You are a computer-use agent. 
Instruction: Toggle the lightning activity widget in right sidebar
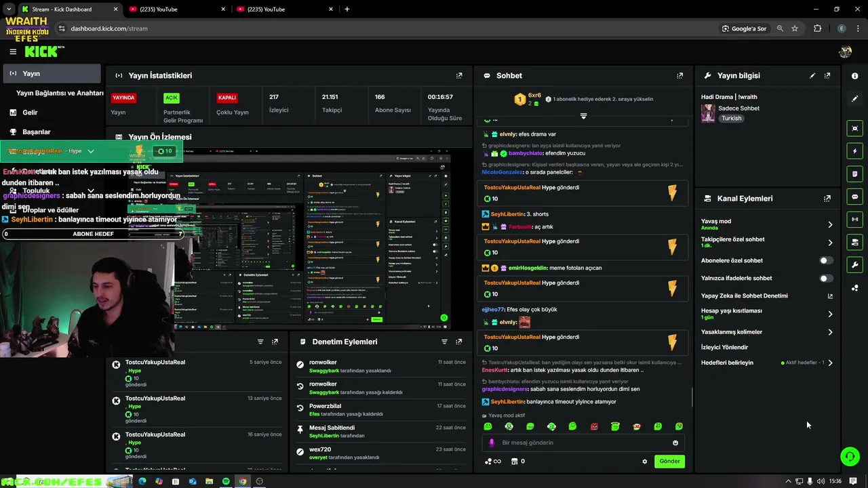click(854, 151)
